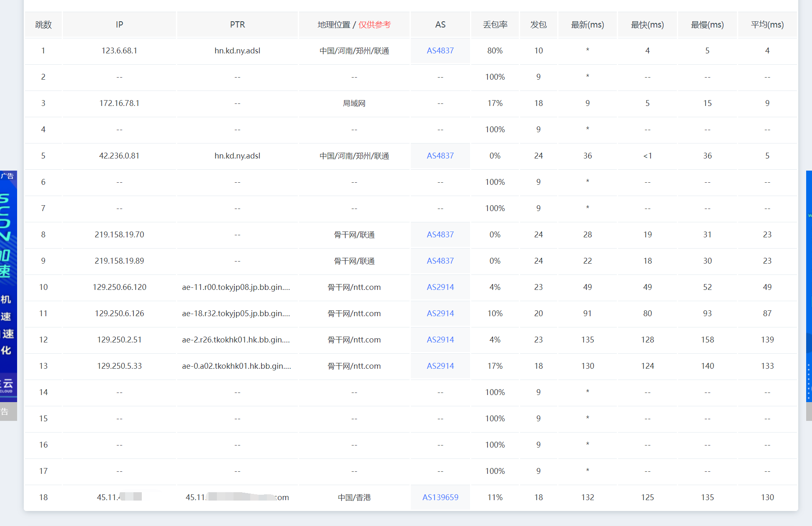
Task: Click the 平均(ms) column header
Action: point(767,25)
